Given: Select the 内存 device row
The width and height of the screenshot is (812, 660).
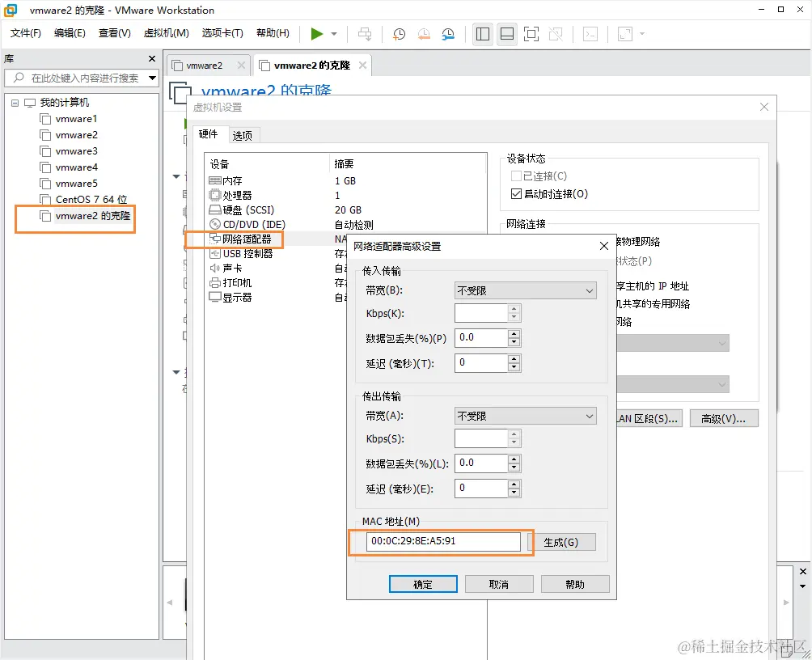Looking at the screenshot, I should point(345,181).
